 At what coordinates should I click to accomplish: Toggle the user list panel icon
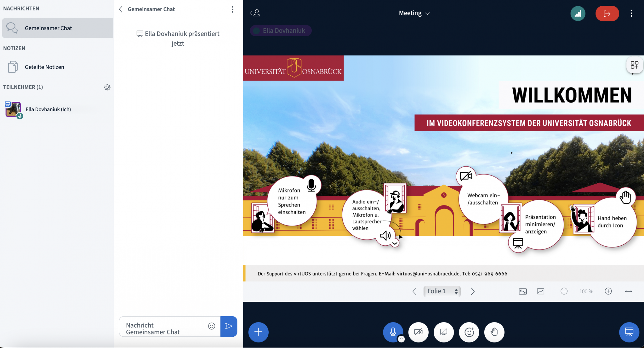[x=255, y=13]
